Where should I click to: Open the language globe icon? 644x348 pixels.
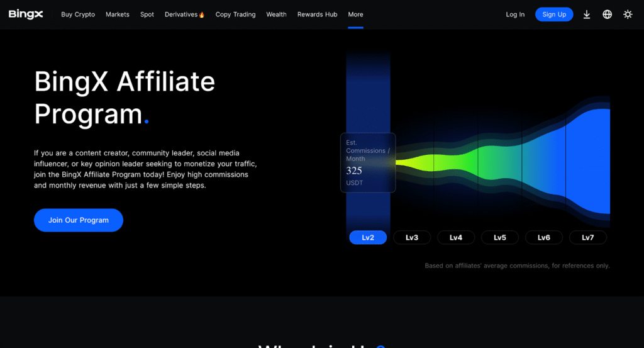[x=607, y=14]
